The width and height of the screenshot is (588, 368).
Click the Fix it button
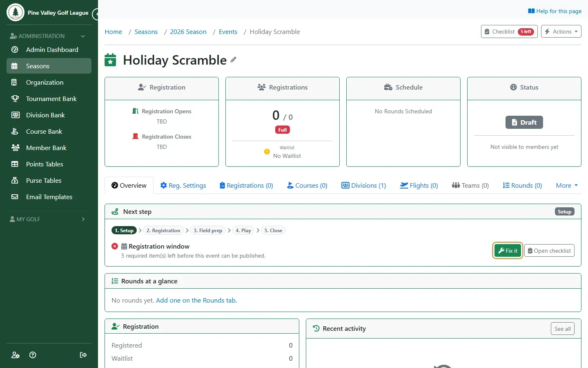pos(508,251)
